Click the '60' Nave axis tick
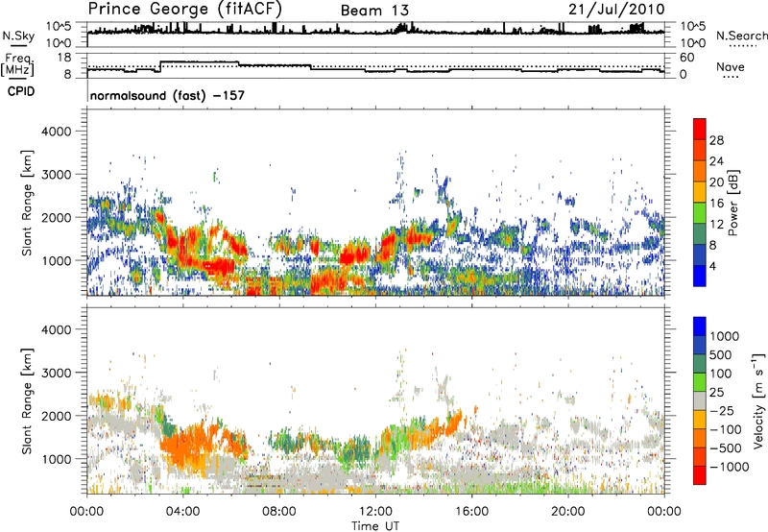This screenshot has height=532, width=768. point(687,58)
